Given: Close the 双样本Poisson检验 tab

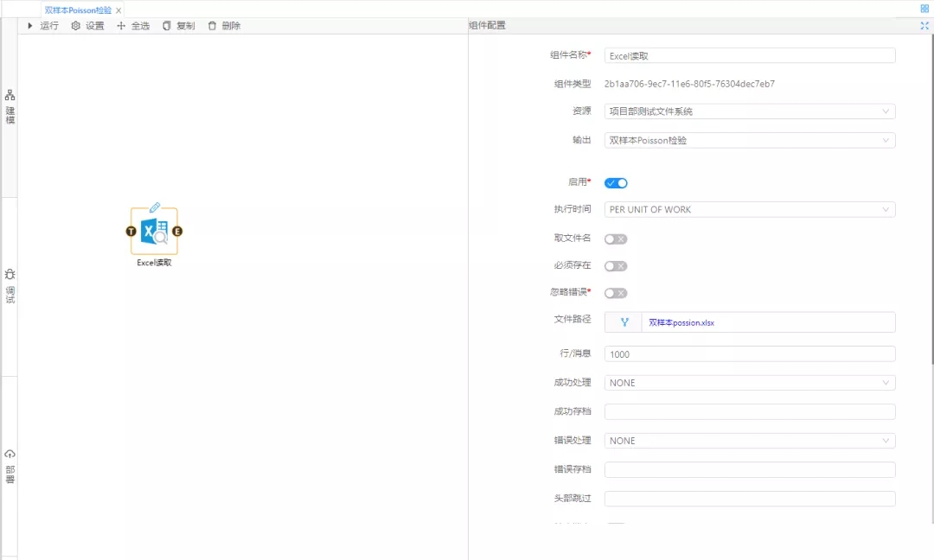Looking at the screenshot, I should [118, 10].
